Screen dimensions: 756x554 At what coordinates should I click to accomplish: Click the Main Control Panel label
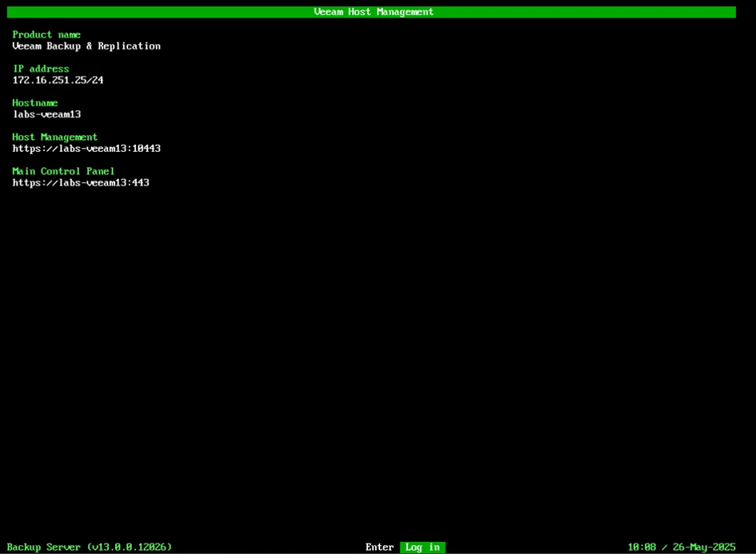64,172
